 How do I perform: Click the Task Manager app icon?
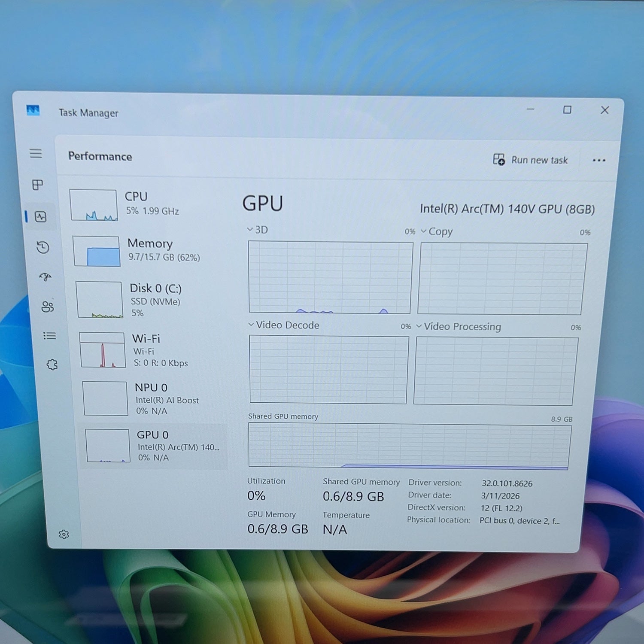point(33,110)
